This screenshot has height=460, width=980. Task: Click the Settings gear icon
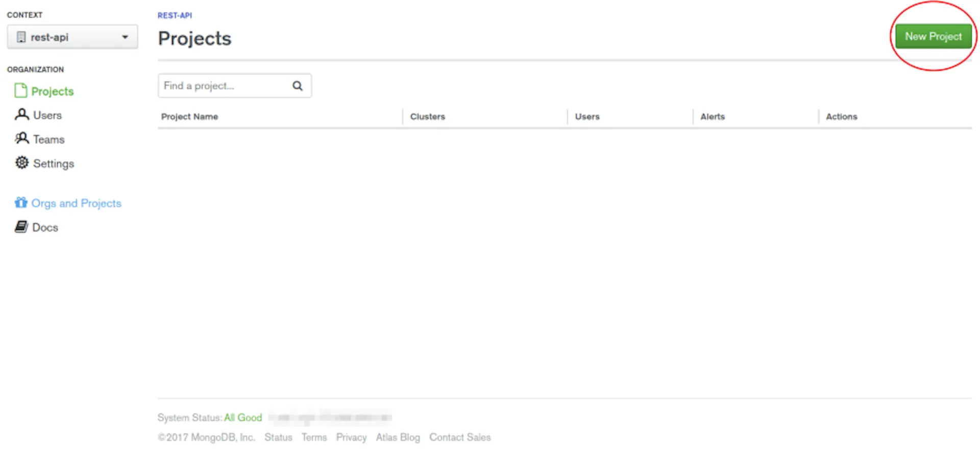pyautogui.click(x=21, y=162)
